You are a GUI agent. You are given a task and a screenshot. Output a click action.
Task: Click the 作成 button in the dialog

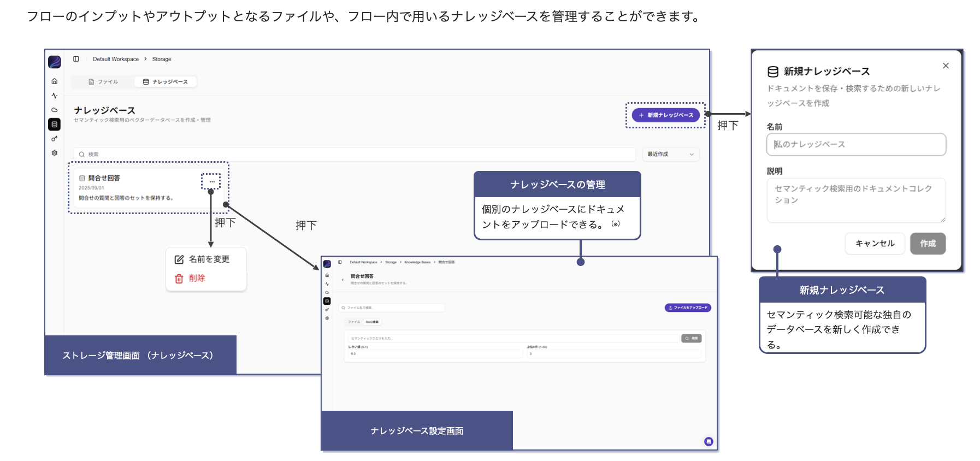pos(928,244)
